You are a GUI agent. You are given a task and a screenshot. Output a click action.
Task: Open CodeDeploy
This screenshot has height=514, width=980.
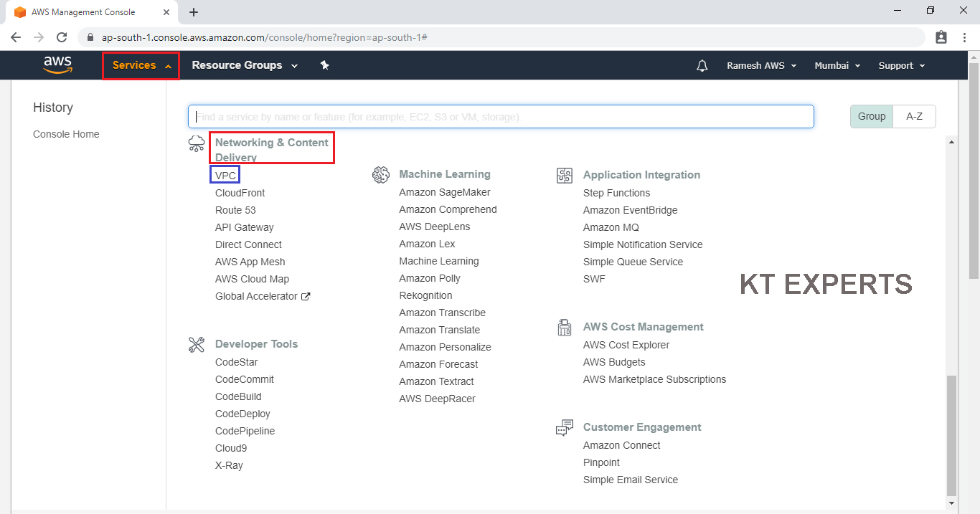click(242, 414)
